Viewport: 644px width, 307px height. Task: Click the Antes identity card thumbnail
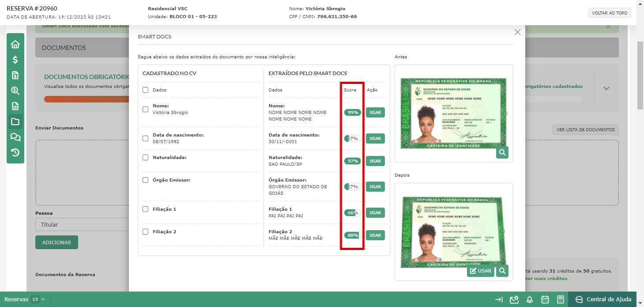[453, 113]
